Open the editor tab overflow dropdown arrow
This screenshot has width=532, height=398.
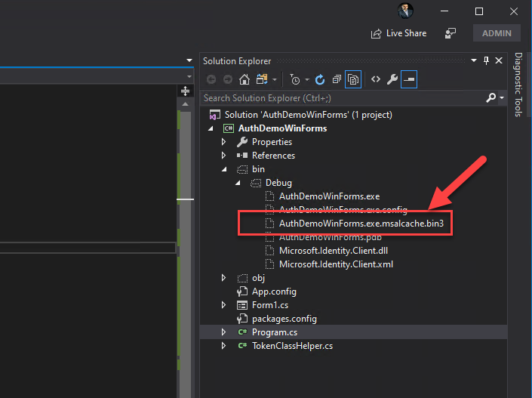click(189, 60)
